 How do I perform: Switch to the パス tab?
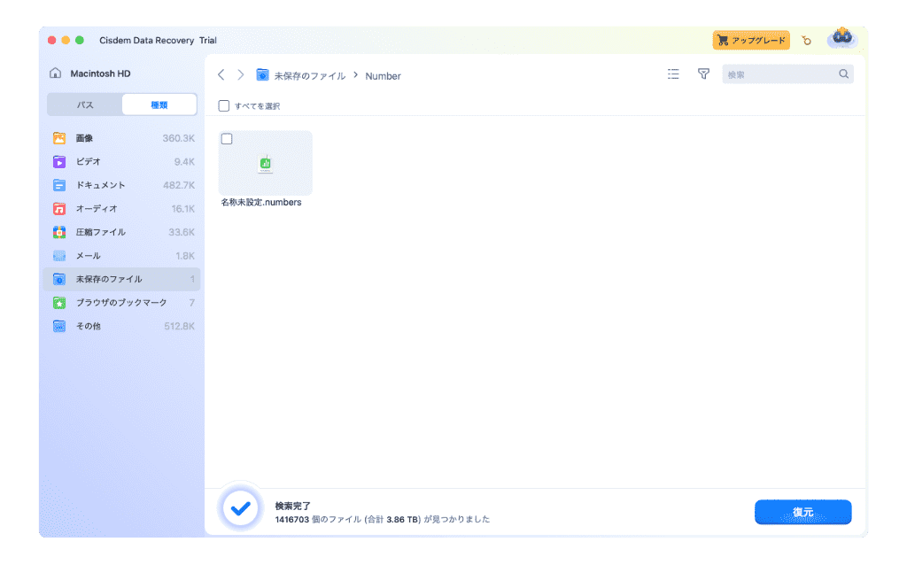[x=85, y=104]
